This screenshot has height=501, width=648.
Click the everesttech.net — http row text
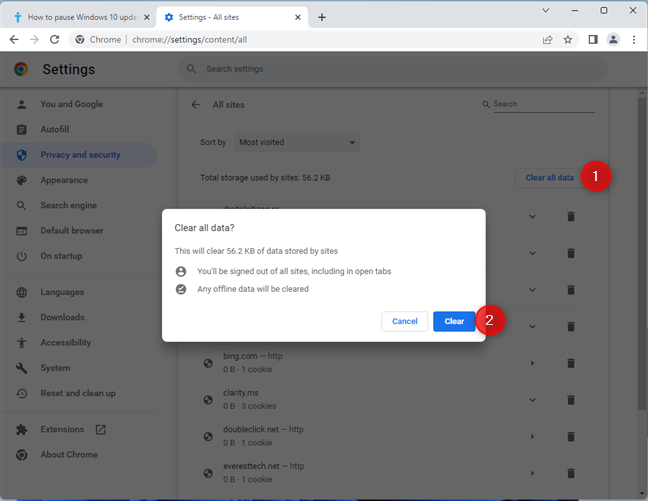pos(264,466)
